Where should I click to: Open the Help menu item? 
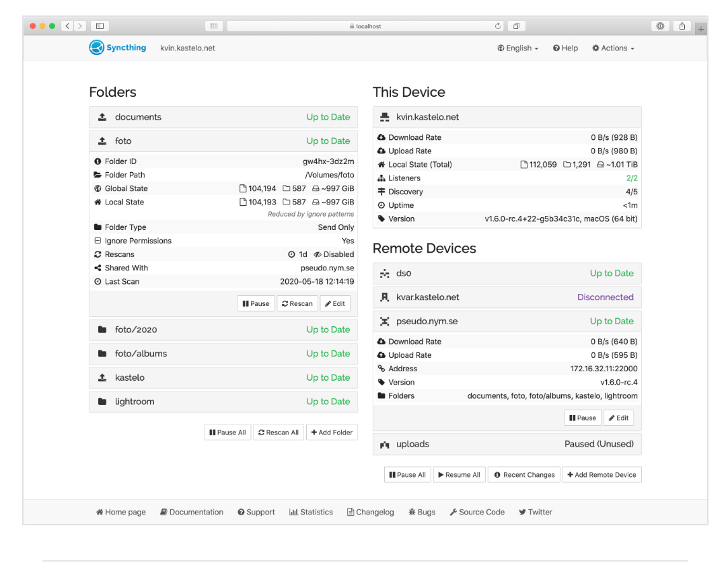tap(565, 48)
